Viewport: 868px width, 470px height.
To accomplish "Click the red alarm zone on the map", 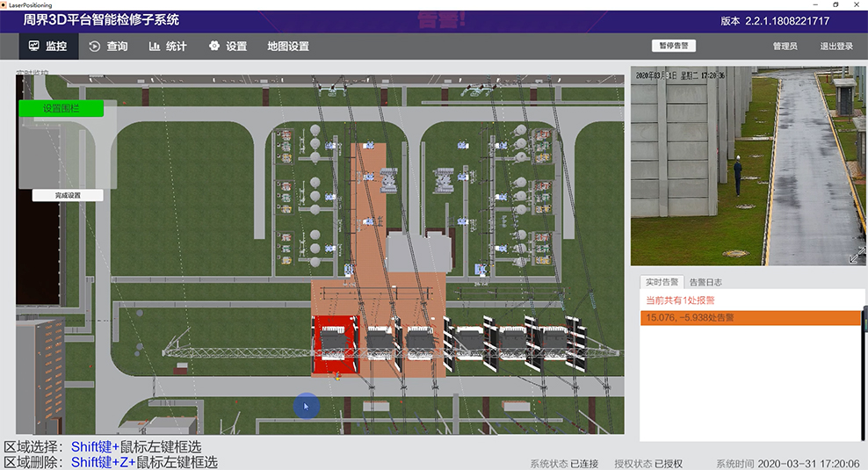I will 335,343.
